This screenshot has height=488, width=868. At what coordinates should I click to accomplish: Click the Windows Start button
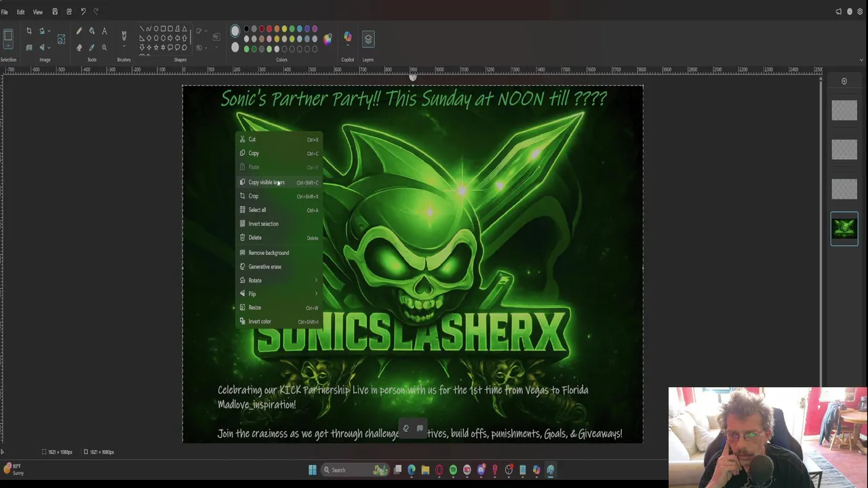coord(313,470)
